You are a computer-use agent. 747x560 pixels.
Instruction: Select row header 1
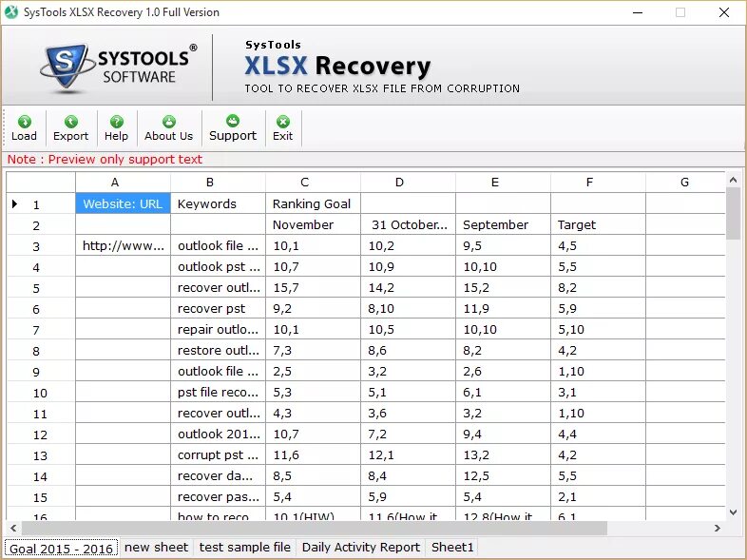point(41,203)
